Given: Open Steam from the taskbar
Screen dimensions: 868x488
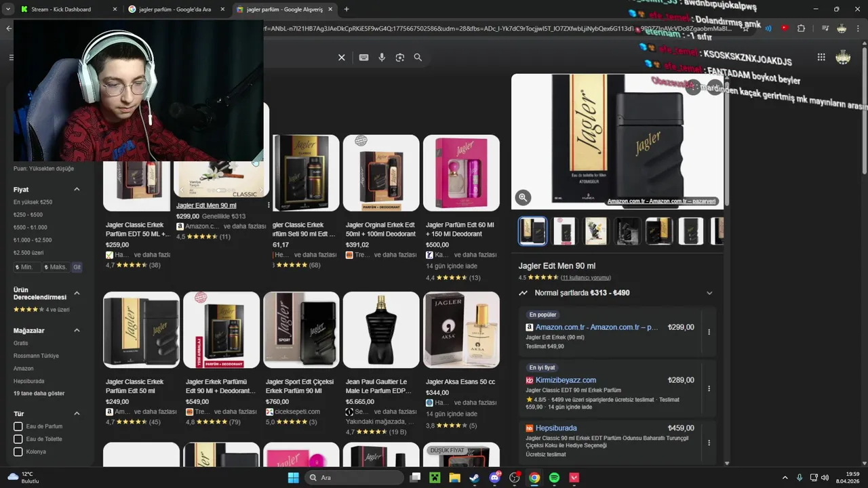Looking at the screenshot, I should tap(474, 478).
